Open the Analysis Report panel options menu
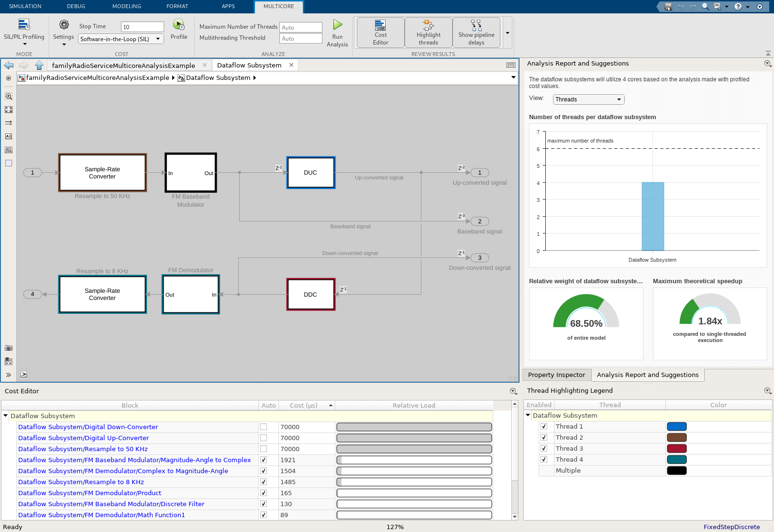This screenshot has width=774, height=532. [768, 63]
